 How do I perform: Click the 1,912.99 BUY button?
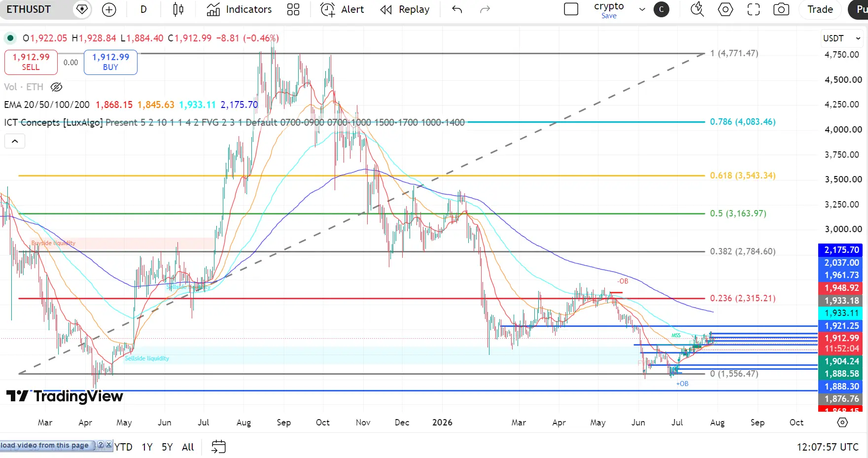pyautogui.click(x=110, y=62)
